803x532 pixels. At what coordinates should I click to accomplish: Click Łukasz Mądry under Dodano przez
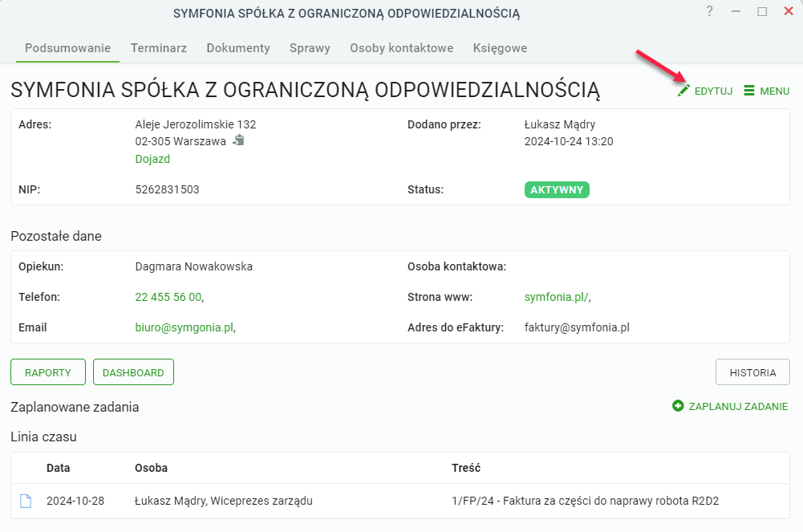tap(560, 124)
